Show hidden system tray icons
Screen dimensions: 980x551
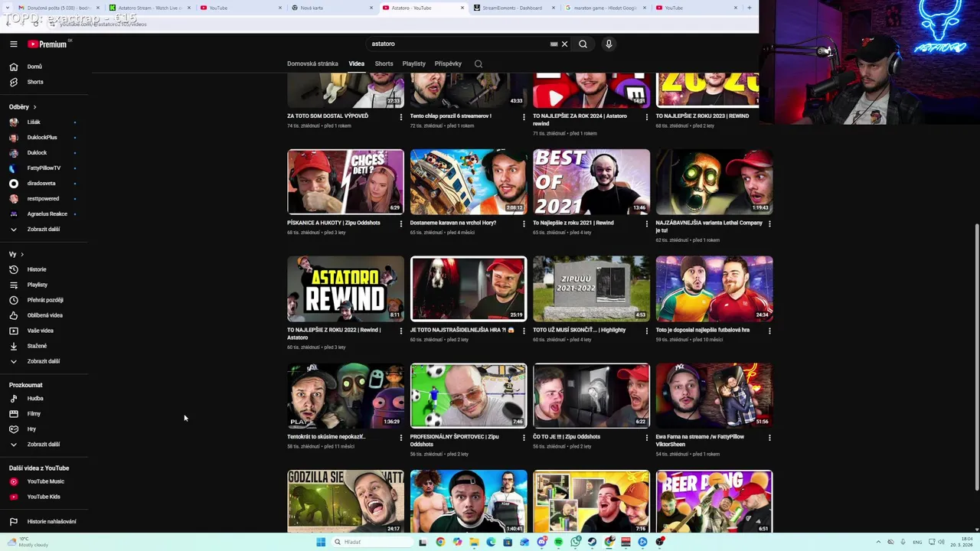878,542
